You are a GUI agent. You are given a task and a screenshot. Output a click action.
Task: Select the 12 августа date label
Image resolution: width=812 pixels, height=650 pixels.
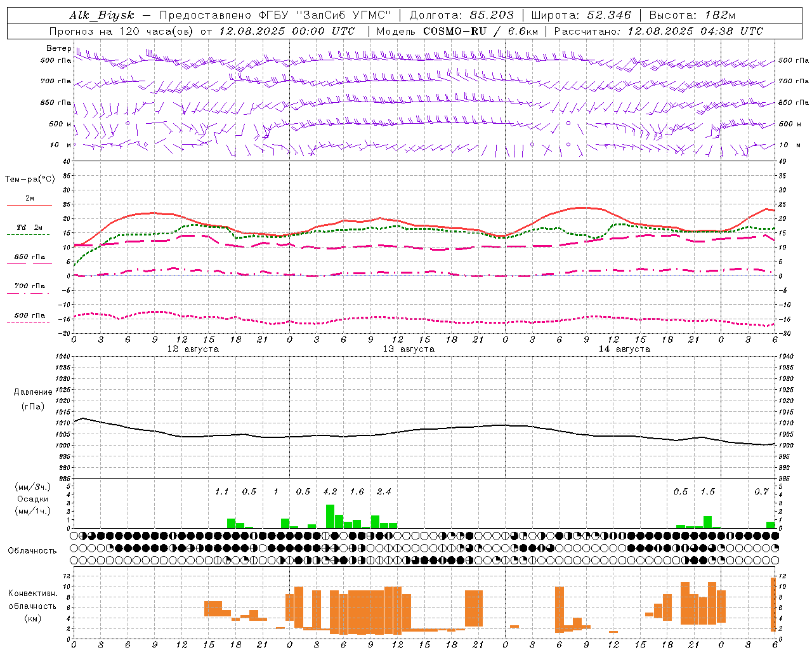tap(193, 349)
